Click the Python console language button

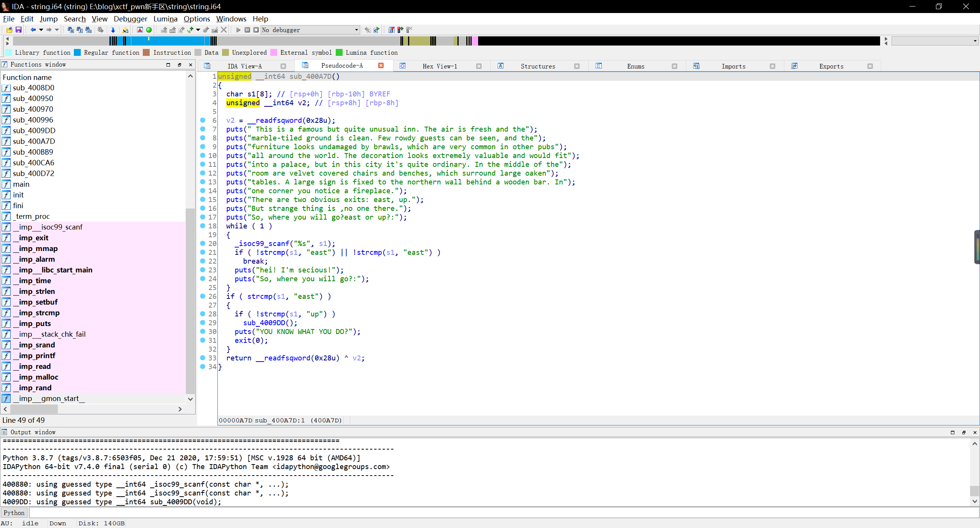coord(14,513)
